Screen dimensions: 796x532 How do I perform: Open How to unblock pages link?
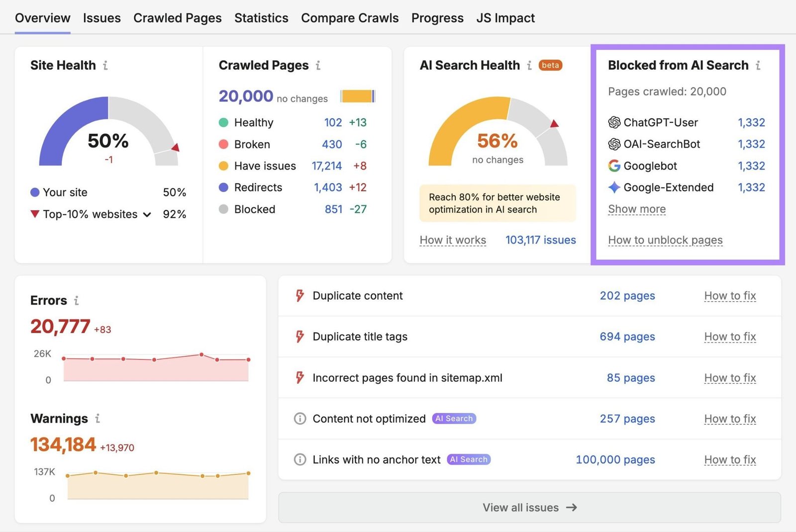665,240
